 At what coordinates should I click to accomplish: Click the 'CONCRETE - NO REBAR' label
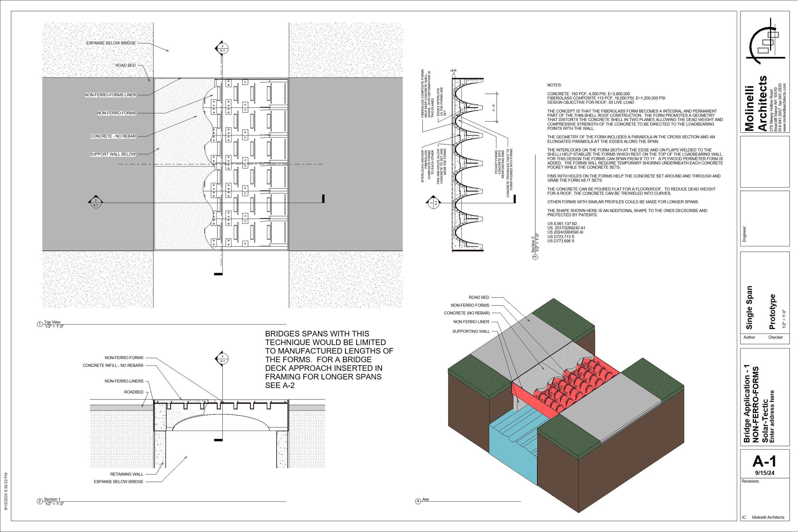click(x=113, y=136)
